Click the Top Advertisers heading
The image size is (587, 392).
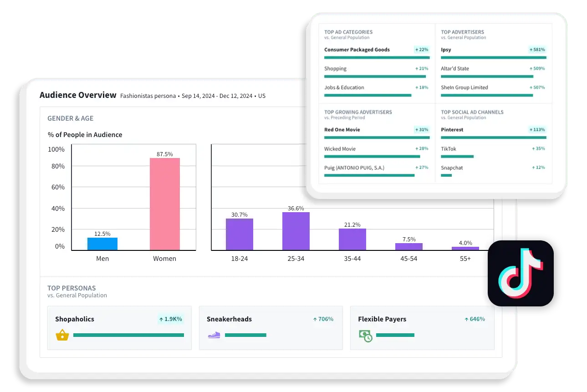463,32
